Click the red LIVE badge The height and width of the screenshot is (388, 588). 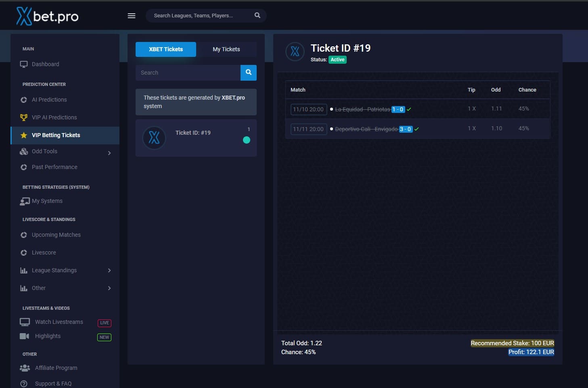105,323
